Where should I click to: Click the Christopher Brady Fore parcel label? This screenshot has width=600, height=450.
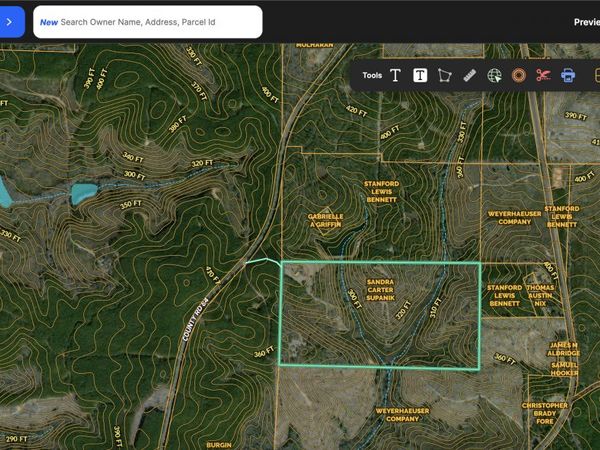pyautogui.click(x=545, y=413)
